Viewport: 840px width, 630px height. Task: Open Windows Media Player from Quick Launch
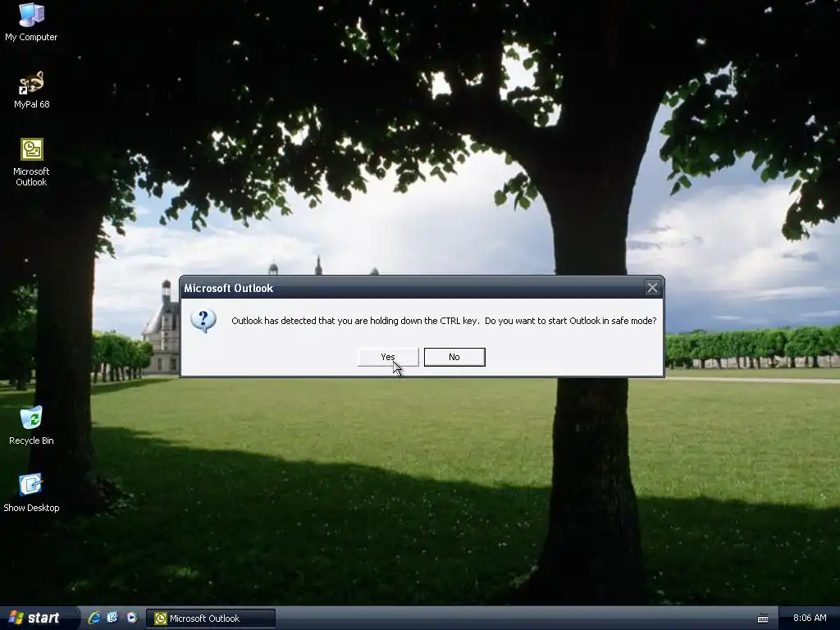131,618
